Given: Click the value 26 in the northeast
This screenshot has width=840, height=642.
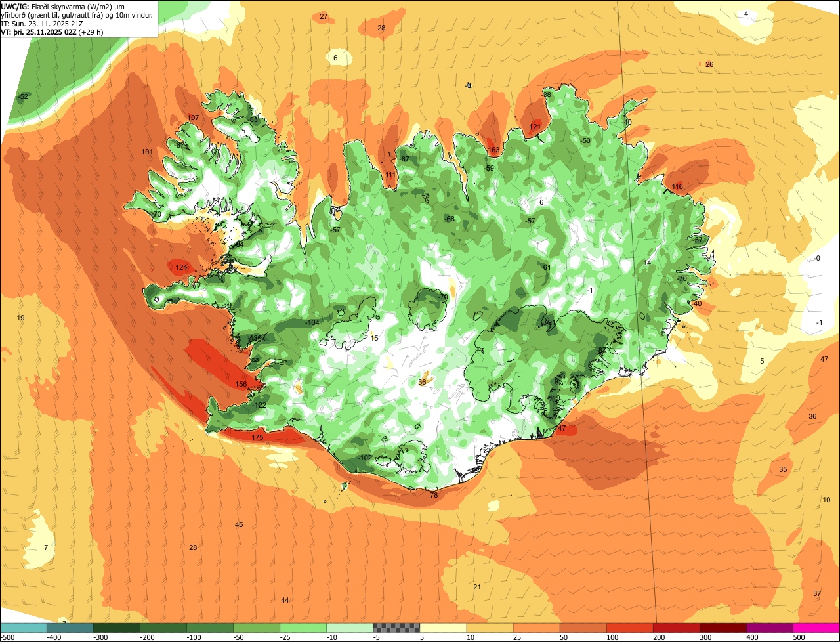Looking at the screenshot, I should tap(709, 64).
